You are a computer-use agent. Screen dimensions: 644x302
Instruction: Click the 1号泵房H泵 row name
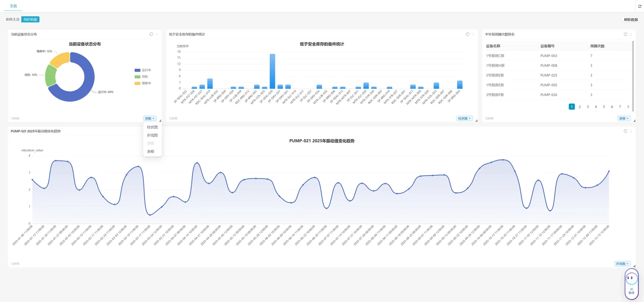[495, 66]
